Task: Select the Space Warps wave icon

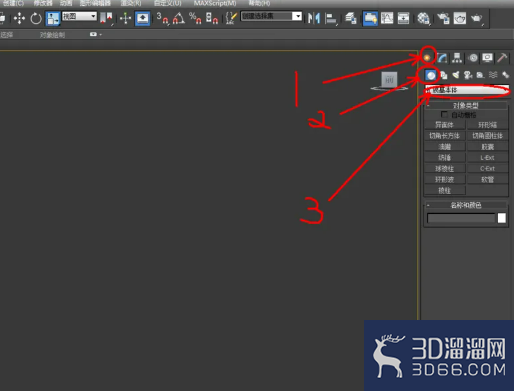Action: (x=493, y=75)
